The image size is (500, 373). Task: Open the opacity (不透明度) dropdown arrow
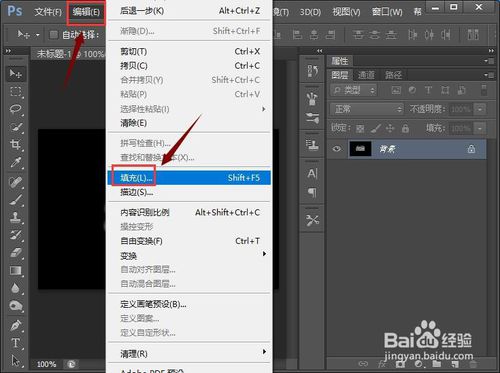tap(480, 109)
